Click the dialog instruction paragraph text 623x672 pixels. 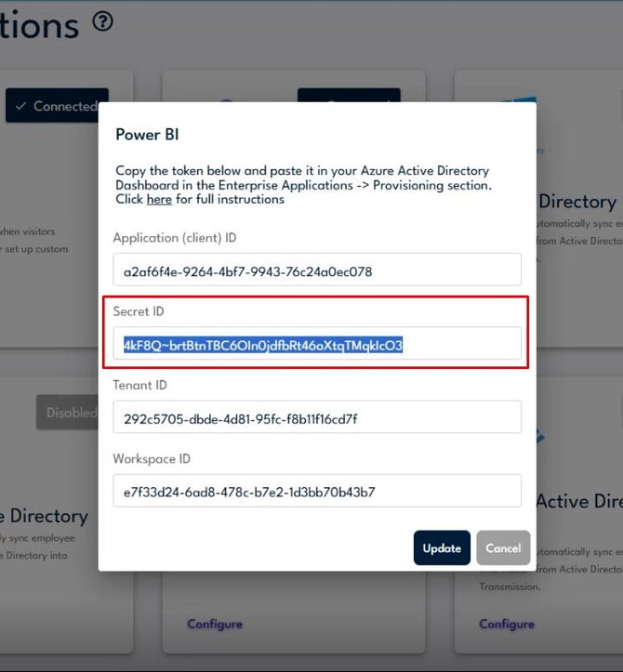pyautogui.click(x=303, y=185)
